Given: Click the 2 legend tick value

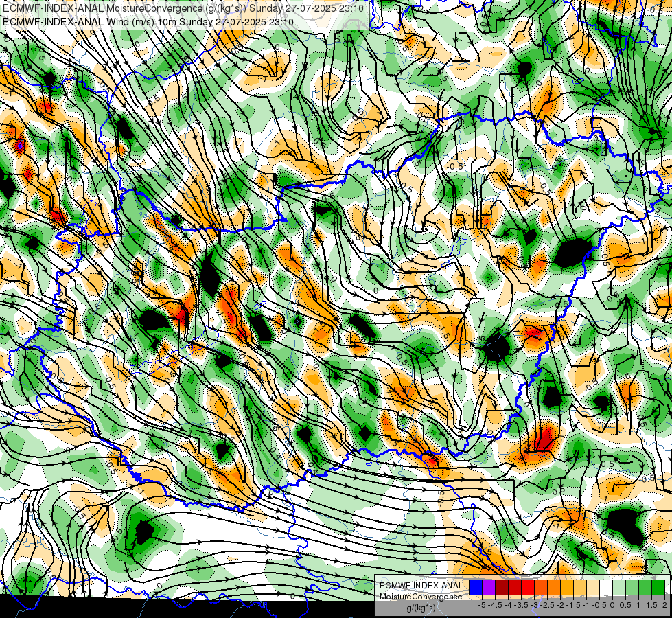Looking at the screenshot, I should (x=664, y=605).
